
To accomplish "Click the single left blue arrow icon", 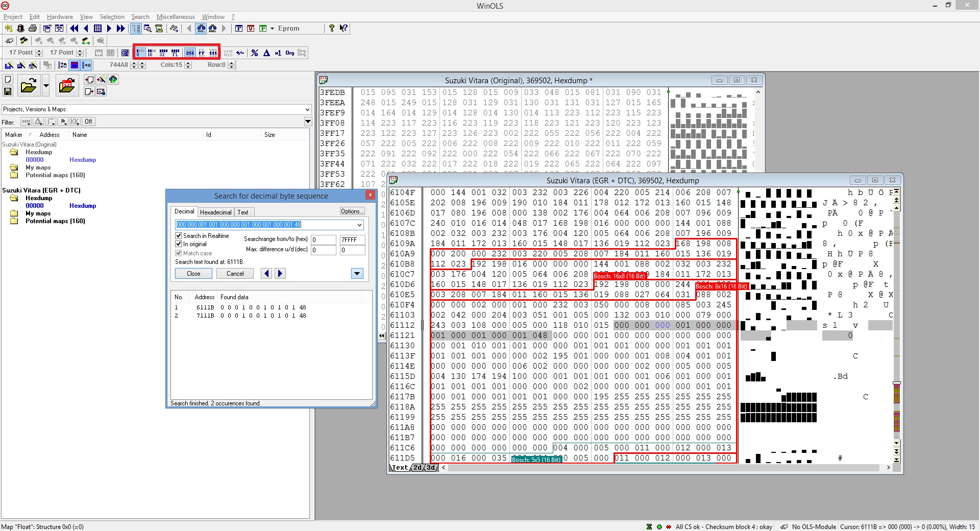I will 86,29.
